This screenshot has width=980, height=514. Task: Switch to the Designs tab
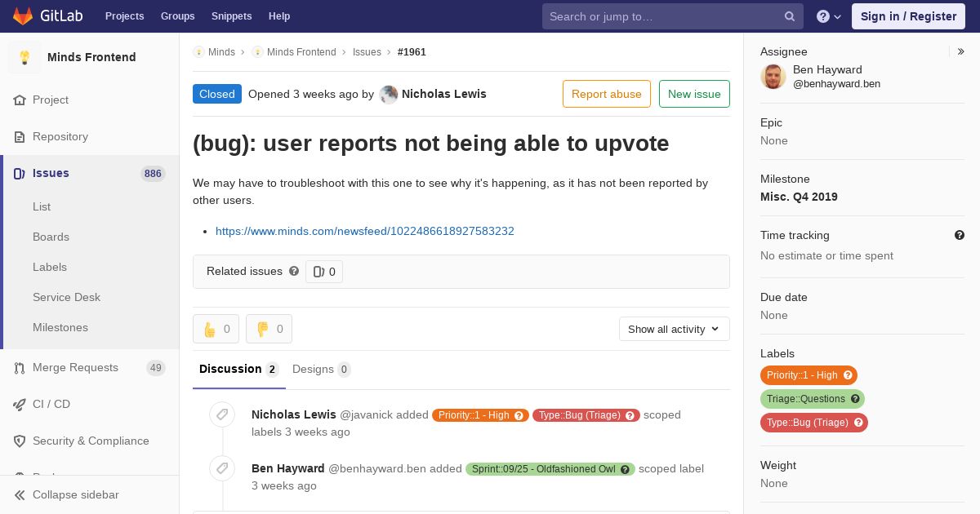tap(322, 369)
